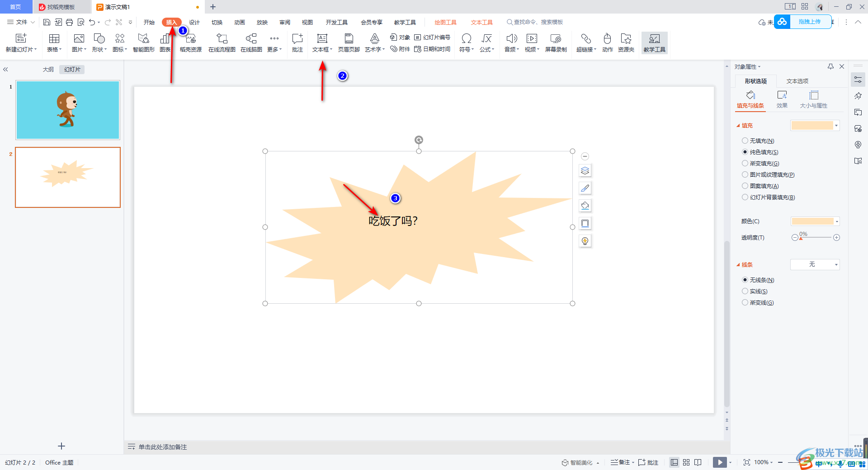Click the 拖拽上传 upload button
This screenshot has width=868, height=470.
(x=810, y=22)
